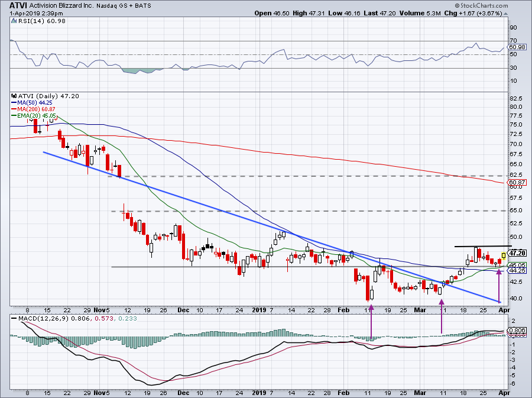This screenshot has height=398, width=532.
Task: Click the red 60.87 tag on price axis
Action: (517, 183)
